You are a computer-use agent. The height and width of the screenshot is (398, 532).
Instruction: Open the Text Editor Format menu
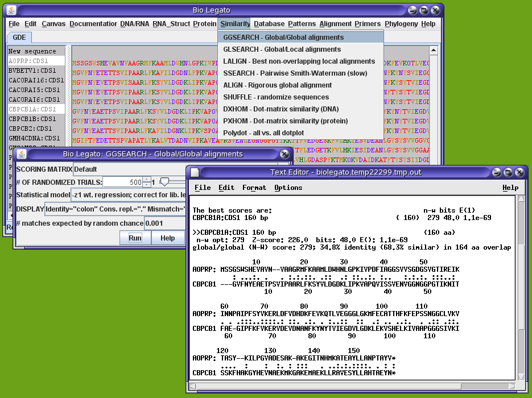(x=254, y=188)
